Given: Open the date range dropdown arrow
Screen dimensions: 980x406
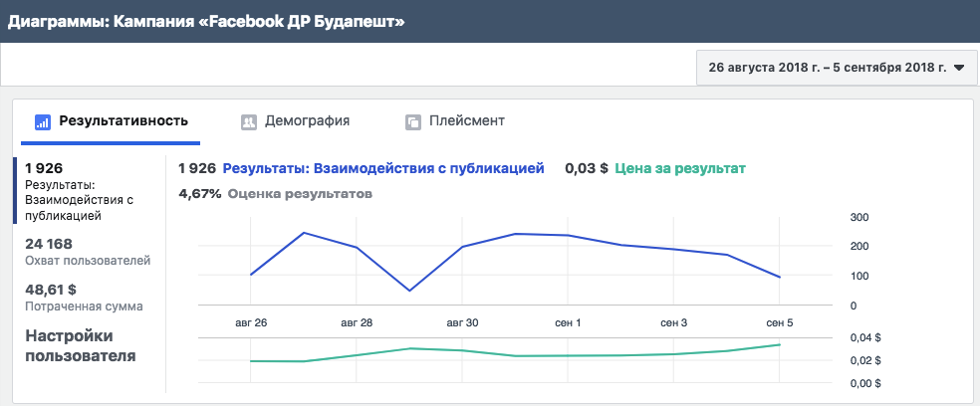Looking at the screenshot, I should point(959,68).
